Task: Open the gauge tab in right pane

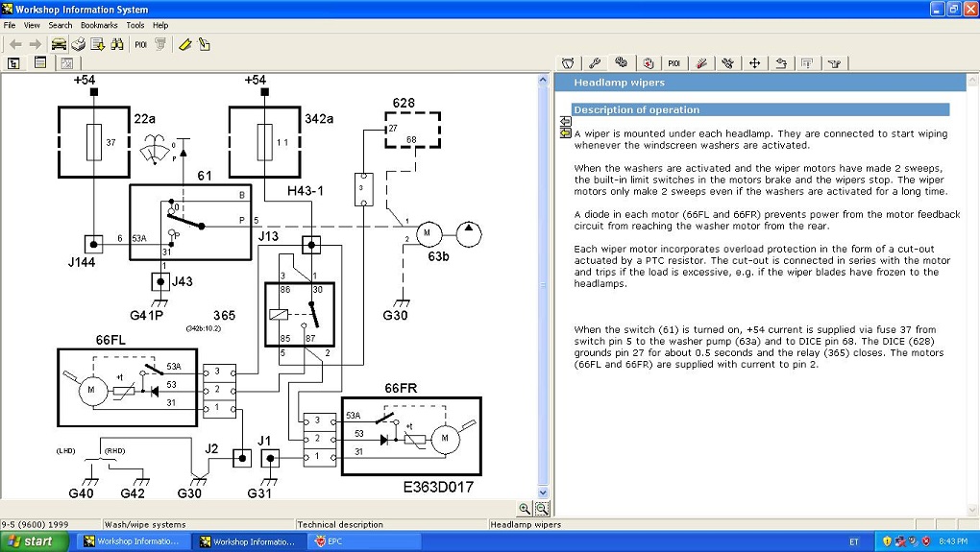Action: (x=568, y=63)
